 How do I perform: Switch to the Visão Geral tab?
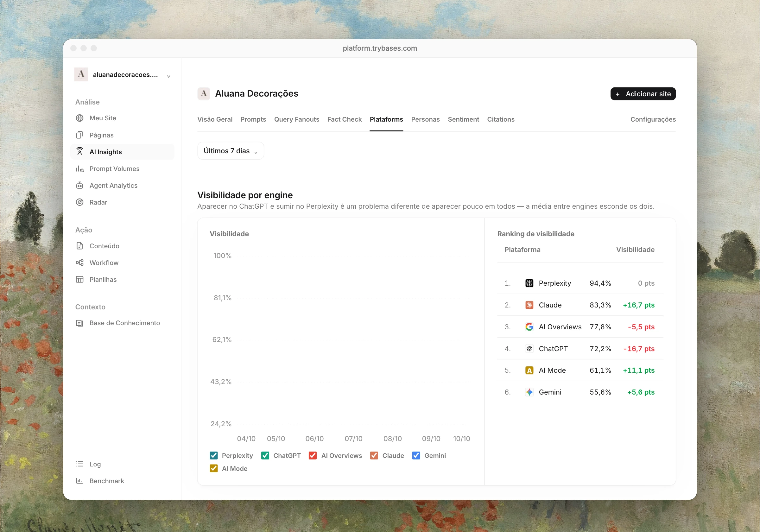click(x=215, y=119)
